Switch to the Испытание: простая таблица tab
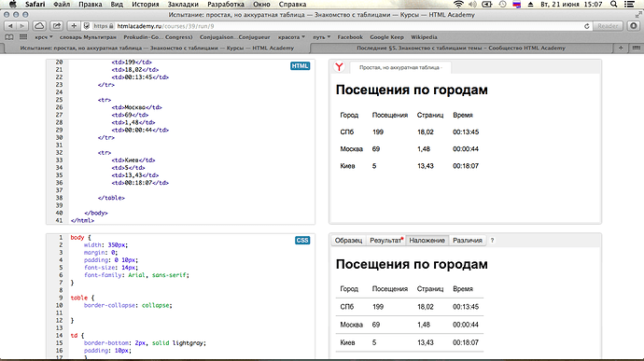The height and width of the screenshot is (361, 644). click(157, 49)
